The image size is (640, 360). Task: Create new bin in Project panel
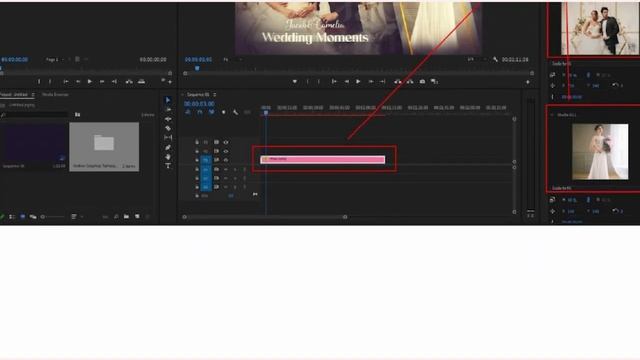click(x=127, y=217)
